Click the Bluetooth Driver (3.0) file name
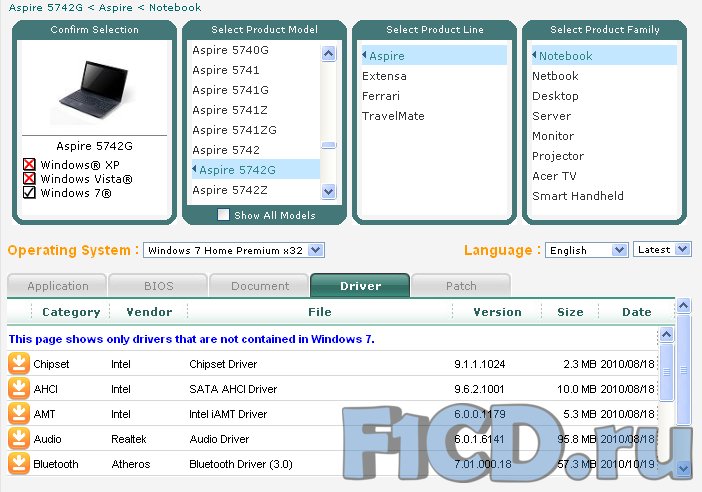 point(241,464)
